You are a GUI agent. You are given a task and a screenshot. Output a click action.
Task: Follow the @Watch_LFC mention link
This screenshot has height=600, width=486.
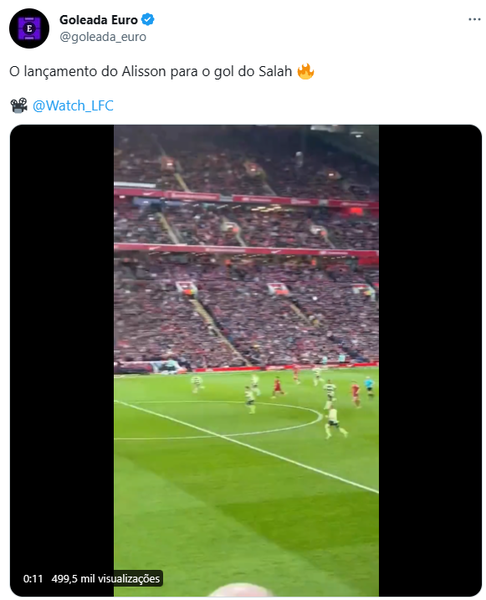73,106
